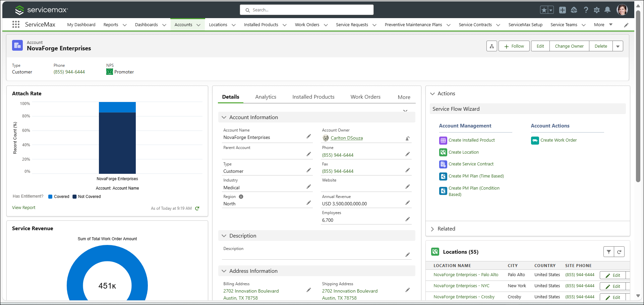Change Account Owner icon beside Carlton DSouza
The image size is (644, 305).
pyautogui.click(x=408, y=138)
